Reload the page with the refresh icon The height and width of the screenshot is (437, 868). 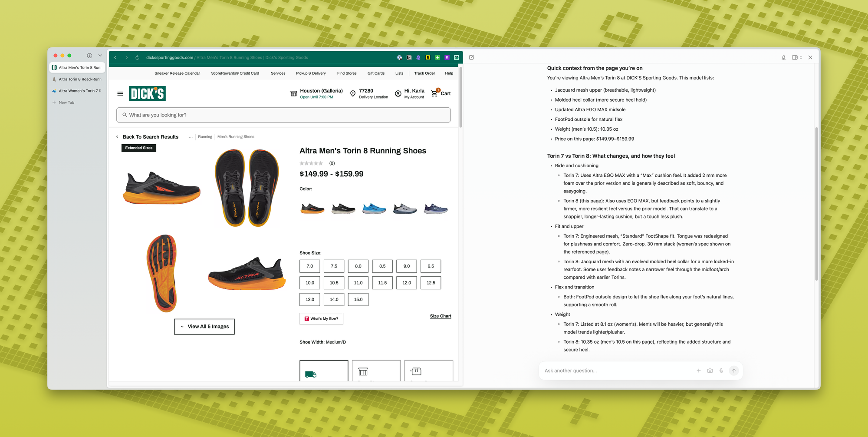tap(137, 58)
